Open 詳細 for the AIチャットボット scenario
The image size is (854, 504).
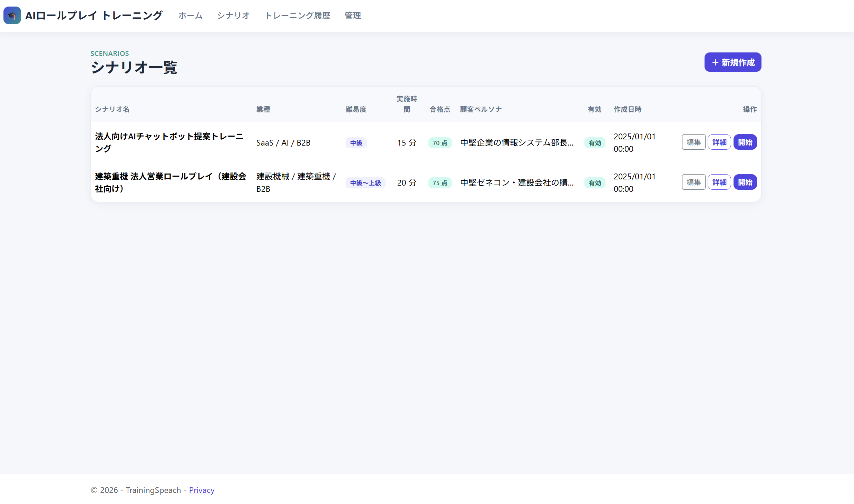719,142
